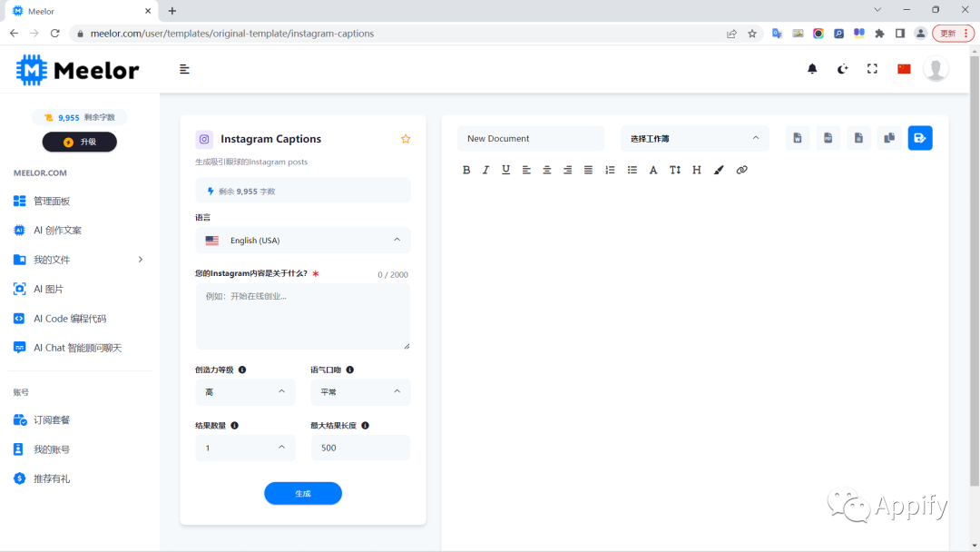The width and height of the screenshot is (980, 552).
Task: Change site language via China flag
Action: 904,69
